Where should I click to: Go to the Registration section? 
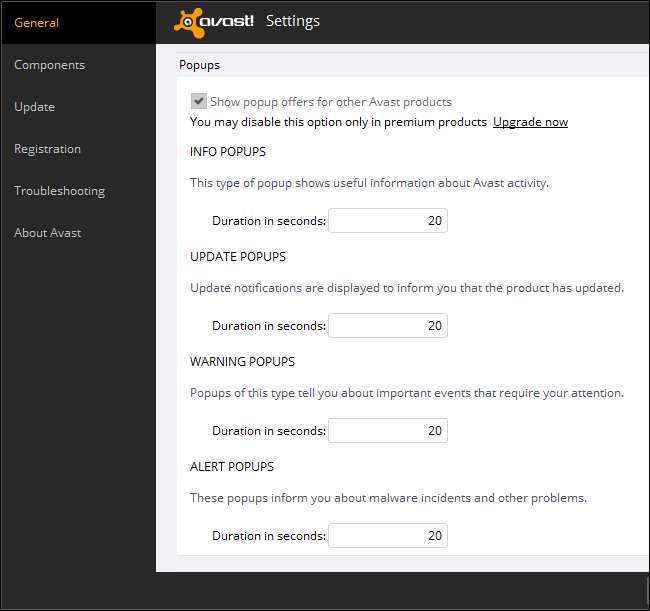point(47,149)
